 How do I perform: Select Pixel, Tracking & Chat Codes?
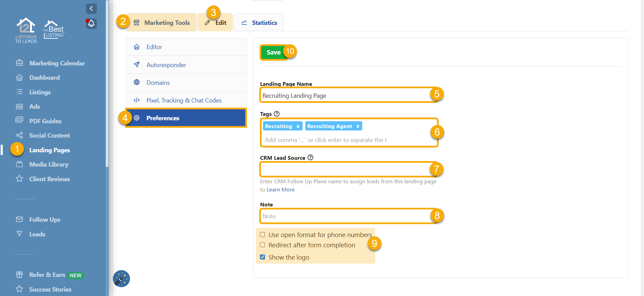click(x=184, y=100)
